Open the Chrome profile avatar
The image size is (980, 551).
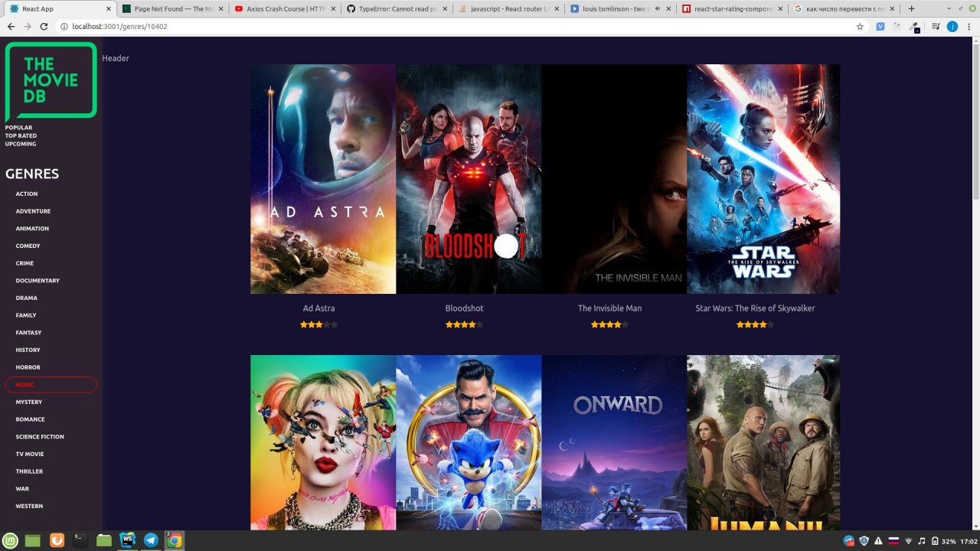(x=952, y=26)
